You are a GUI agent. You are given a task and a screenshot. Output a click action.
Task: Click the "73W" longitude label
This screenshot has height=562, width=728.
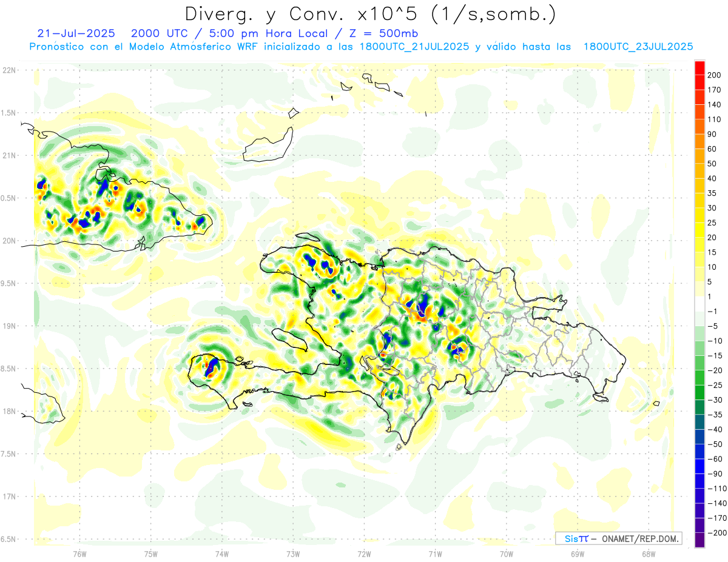tap(293, 554)
